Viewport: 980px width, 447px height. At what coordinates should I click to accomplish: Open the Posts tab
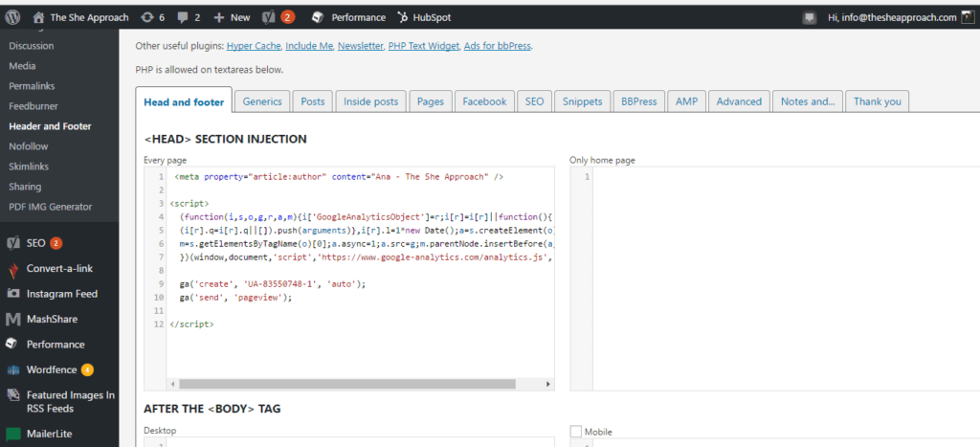click(313, 101)
